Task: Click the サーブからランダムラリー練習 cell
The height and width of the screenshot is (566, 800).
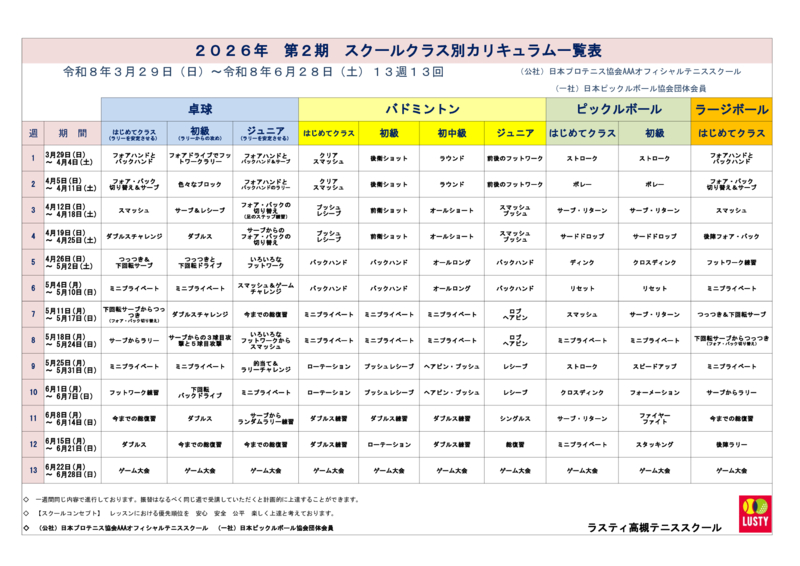Action: point(265,419)
